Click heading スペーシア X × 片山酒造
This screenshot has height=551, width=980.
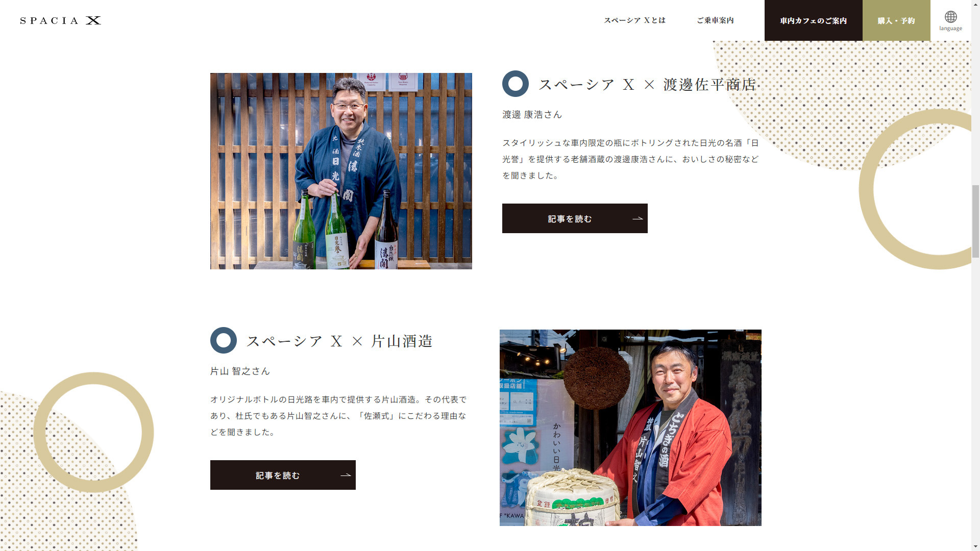click(x=339, y=341)
